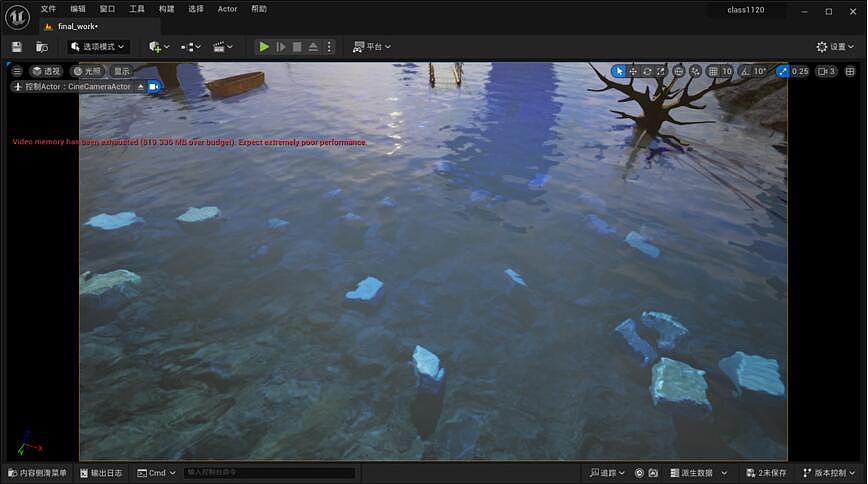The width and height of the screenshot is (868, 484).
Task: Click the viewport layout maximize grid icon
Action: (x=850, y=71)
